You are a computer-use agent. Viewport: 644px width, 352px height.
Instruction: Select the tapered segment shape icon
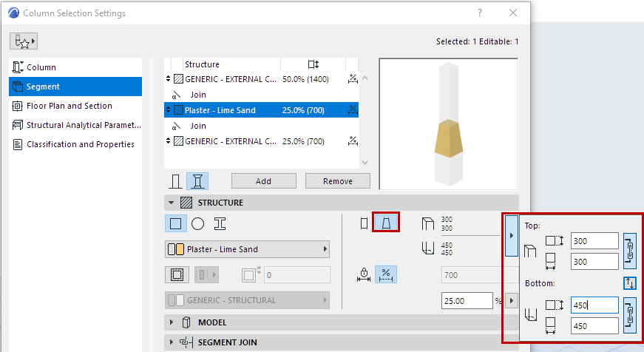[386, 223]
